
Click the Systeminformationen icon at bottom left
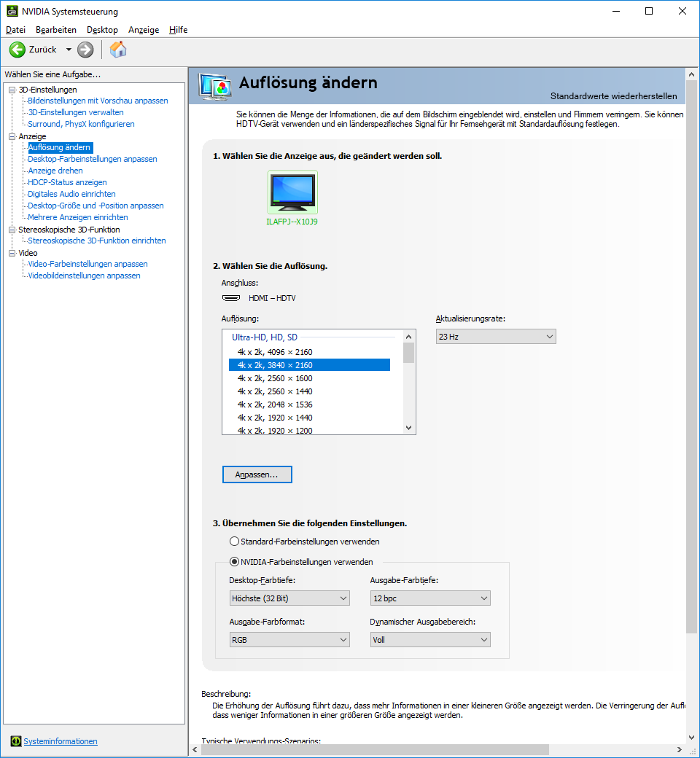point(16,741)
